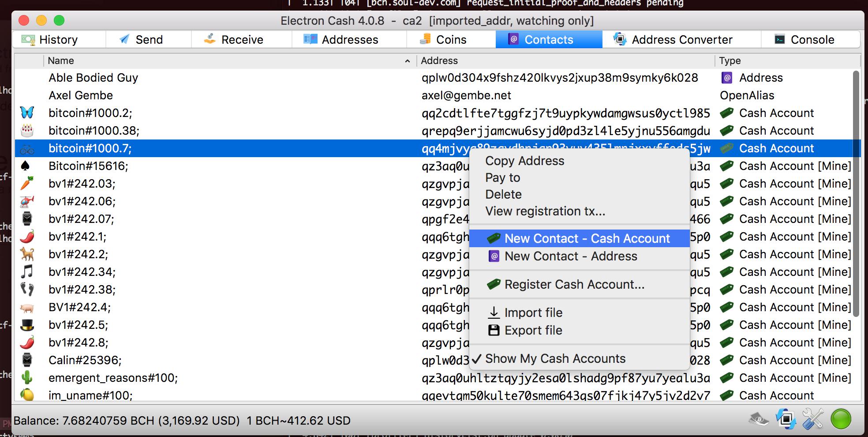
Task: Open the Send tab
Action: click(149, 40)
